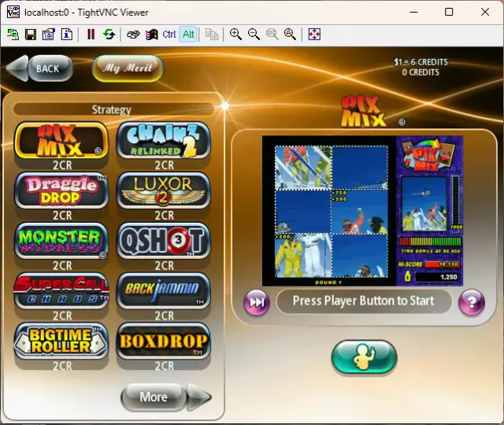Image resolution: width=504 pixels, height=425 pixels.
Task: Send Ctrl+Alt+Del toolbar icon
Action: 133,34
